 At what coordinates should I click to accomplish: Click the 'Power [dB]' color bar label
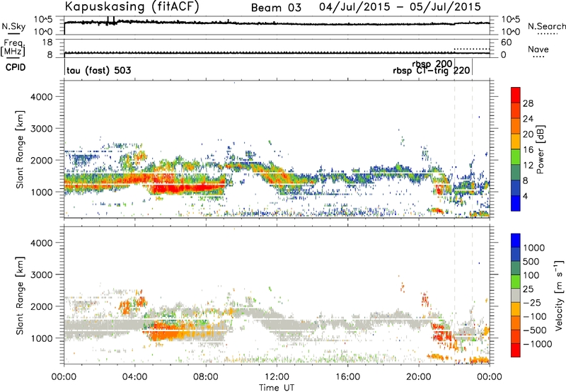540,149
